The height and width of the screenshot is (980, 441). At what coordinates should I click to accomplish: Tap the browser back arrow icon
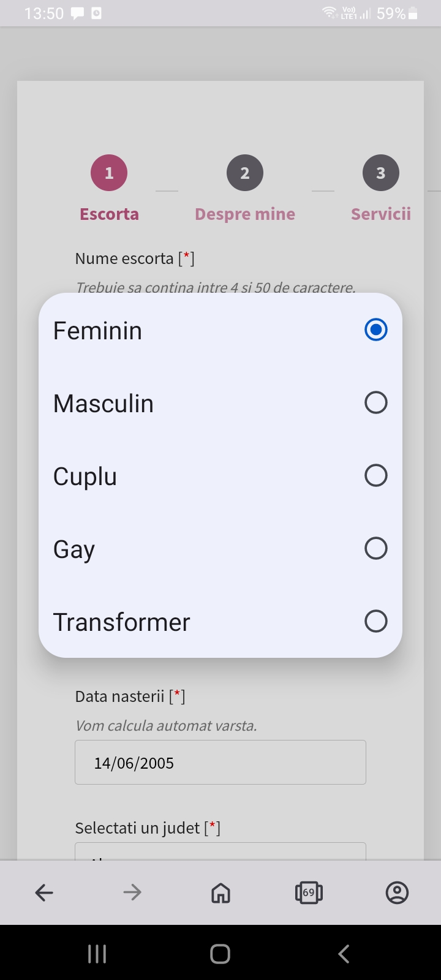tap(44, 892)
